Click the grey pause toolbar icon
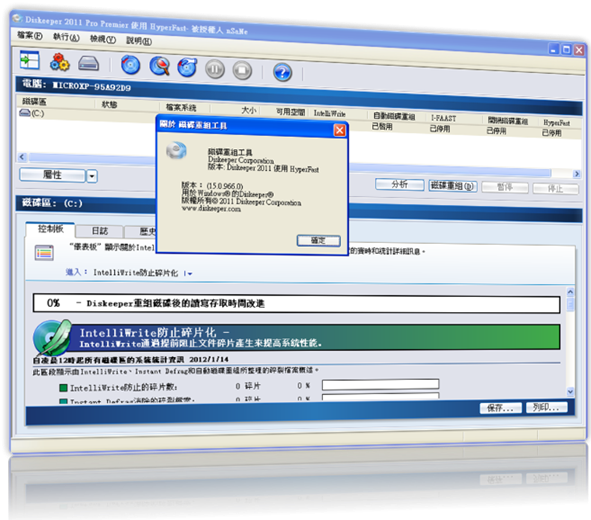 [x=215, y=69]
